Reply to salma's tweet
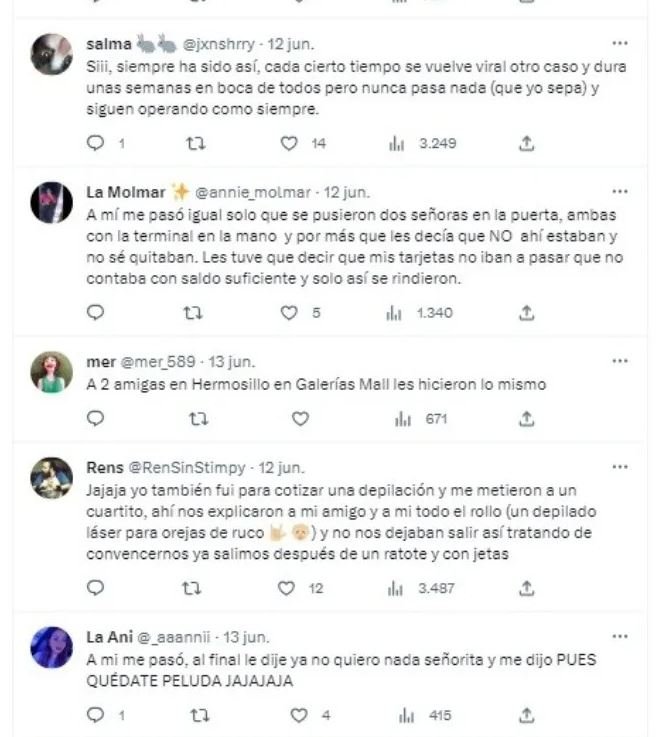Screen dimensions: 671x737 click(x=96, y=144)
